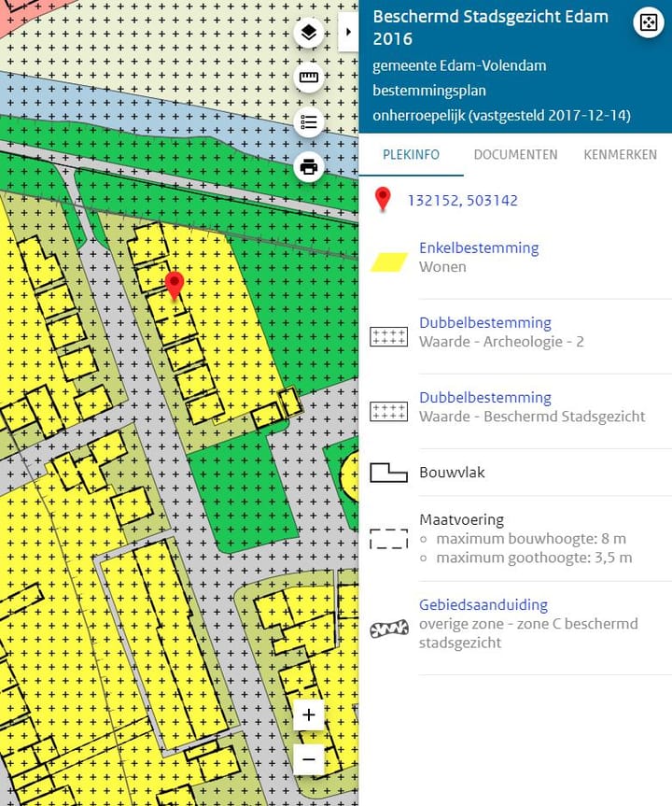
Task: Zoom in with the plus button
Action: pyautogui.click(x=309, y=715)
